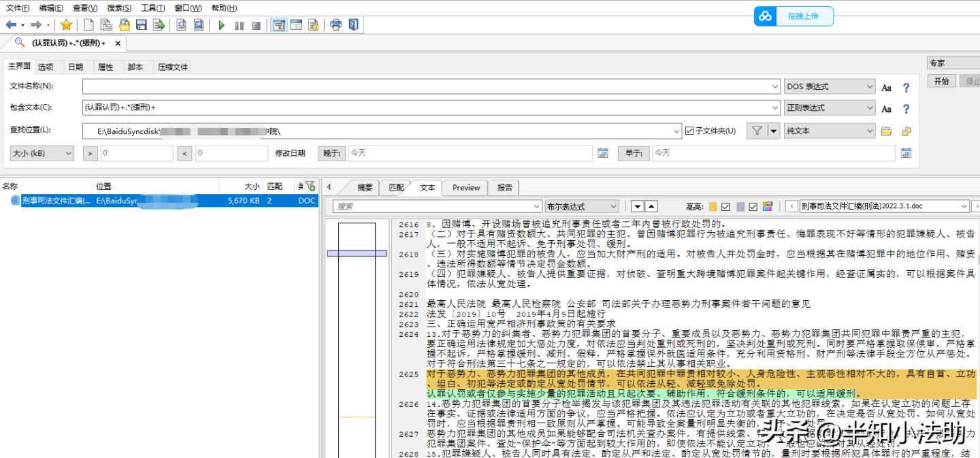Open a new search tab icon

pyautogui.click(x=89, y=24)
